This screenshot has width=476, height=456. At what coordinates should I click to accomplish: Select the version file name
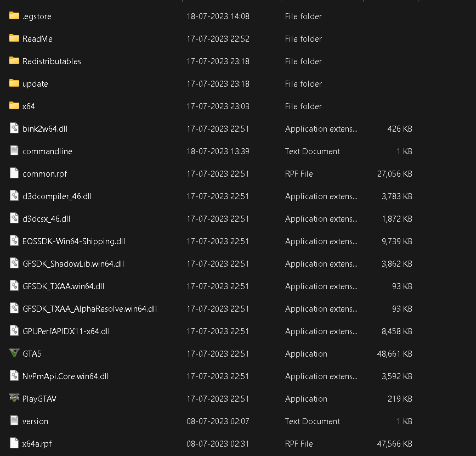[x=35, y=421]
